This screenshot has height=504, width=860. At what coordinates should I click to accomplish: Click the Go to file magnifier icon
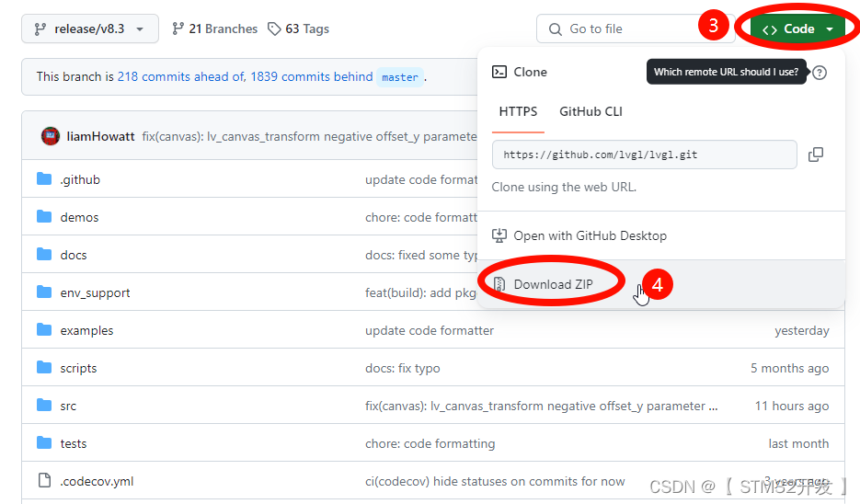[555, 29]
